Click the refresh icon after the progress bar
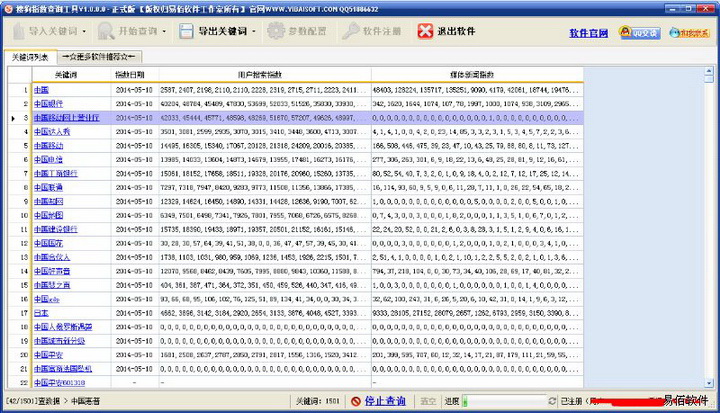The height and width of the screenshot is (413, 720). [x=552, y=401]
